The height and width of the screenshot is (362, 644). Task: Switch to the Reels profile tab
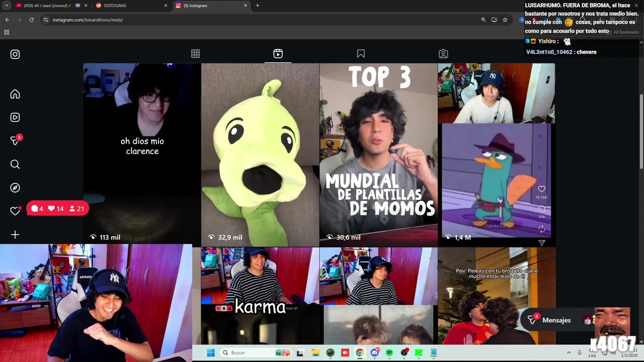point(278,54)
